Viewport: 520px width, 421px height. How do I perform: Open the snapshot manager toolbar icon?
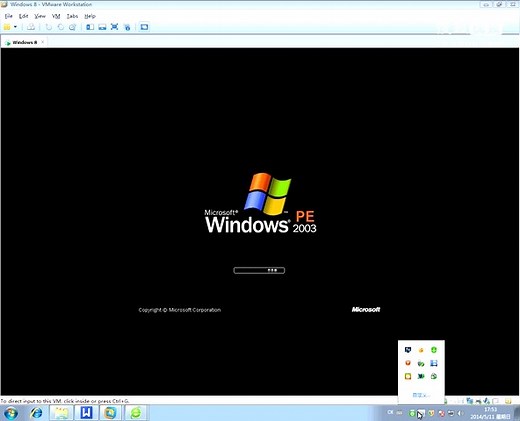(72, 27)
